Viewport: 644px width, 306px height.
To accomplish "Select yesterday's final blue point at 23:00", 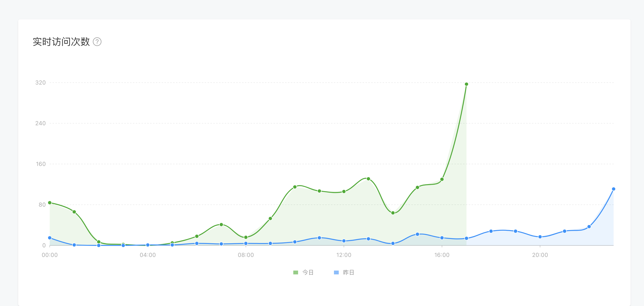I will [613, 189].
